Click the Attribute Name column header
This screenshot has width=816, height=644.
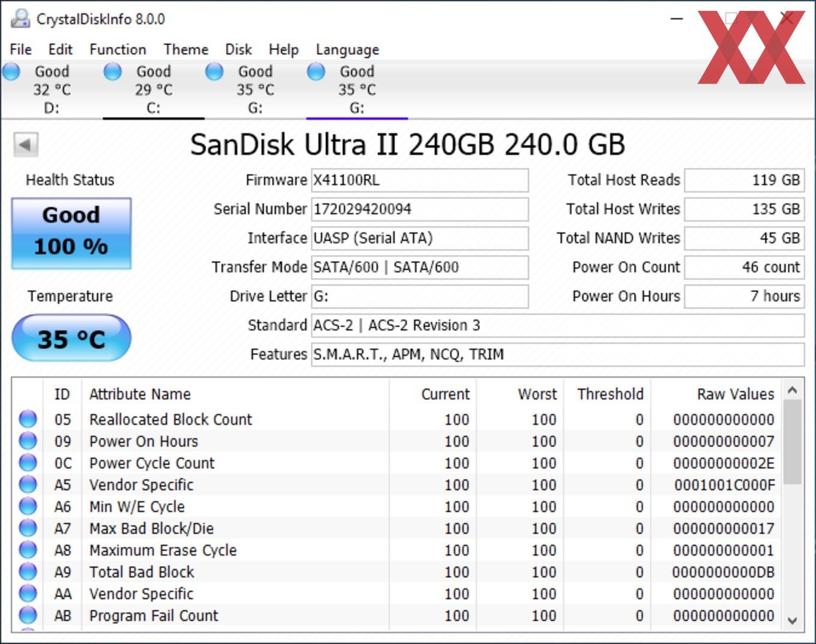click(x=235, y=394)
